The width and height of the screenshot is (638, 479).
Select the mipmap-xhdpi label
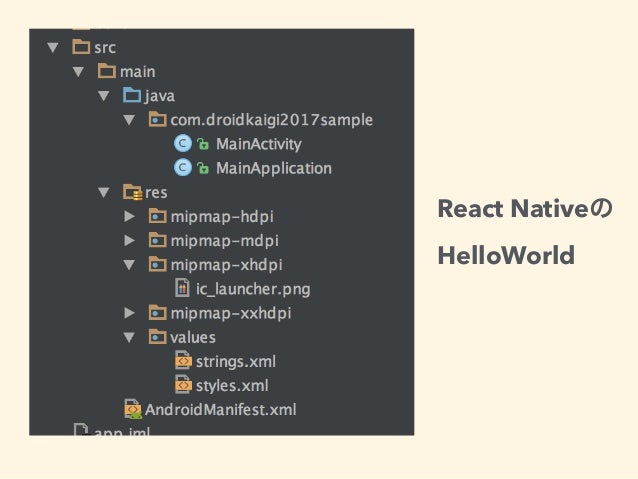[227, 265]
